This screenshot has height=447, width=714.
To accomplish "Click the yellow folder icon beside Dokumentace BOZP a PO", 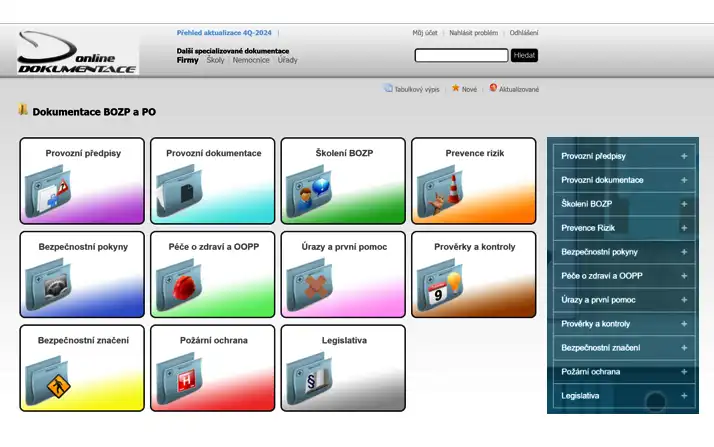I will pos(23,110).
